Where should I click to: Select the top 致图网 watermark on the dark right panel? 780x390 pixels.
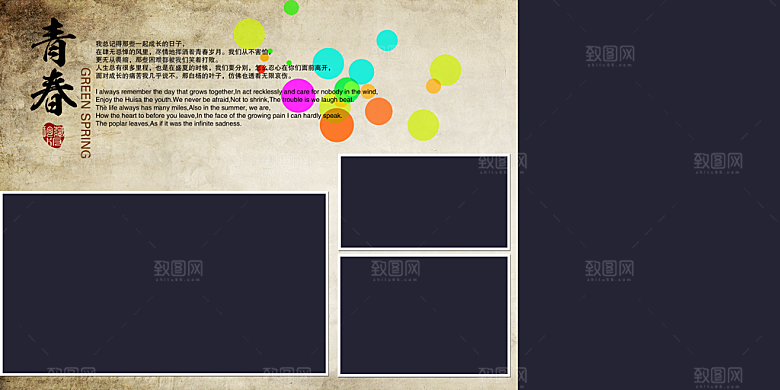coord(609,56)
